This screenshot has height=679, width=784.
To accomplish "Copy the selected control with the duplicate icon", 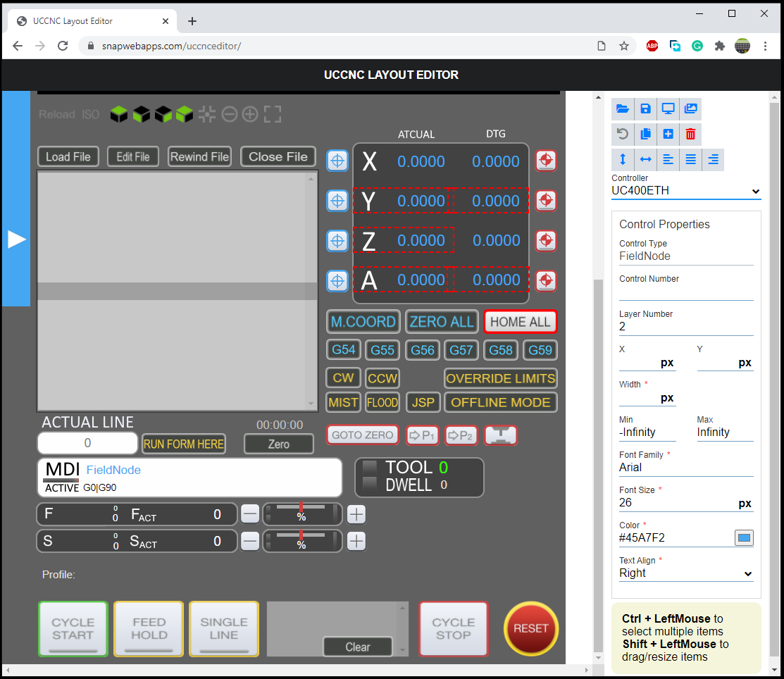I will click(x=645, y=134).
